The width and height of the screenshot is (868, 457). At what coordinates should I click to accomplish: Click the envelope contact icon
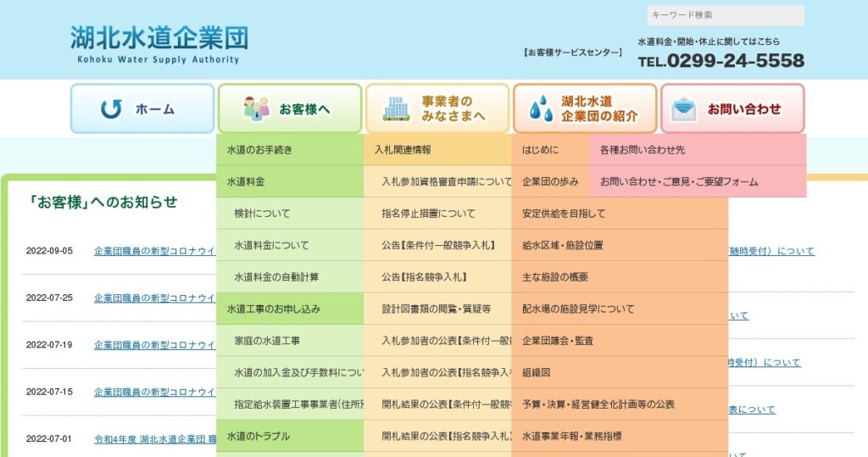point(684,109)
